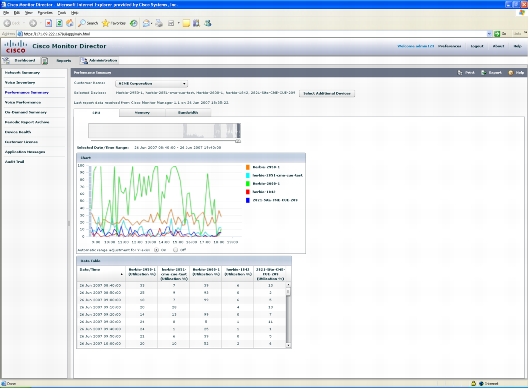
Task: Open the Favorites menu
Action: pyautogui.click(x=45, y=13)
